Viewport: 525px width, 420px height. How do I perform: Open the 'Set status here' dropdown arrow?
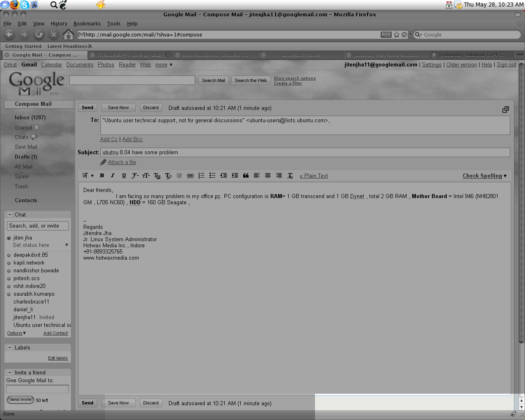pos(66,245)
